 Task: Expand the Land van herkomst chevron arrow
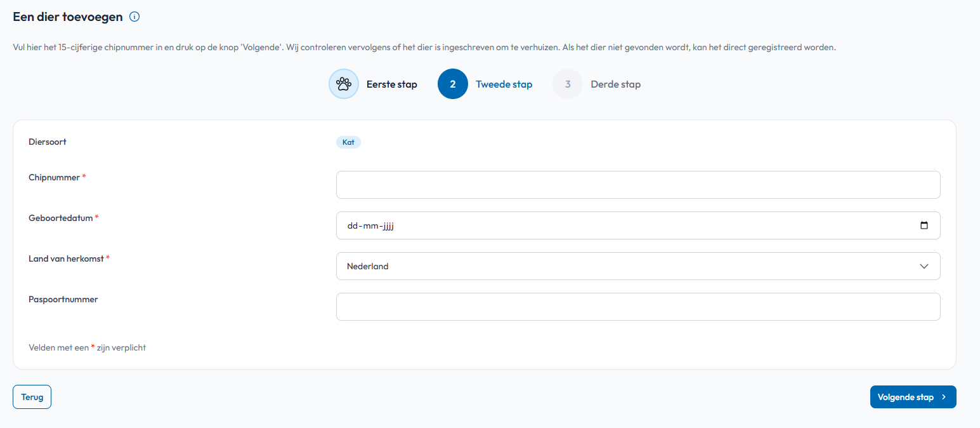[x=924, y=266]
